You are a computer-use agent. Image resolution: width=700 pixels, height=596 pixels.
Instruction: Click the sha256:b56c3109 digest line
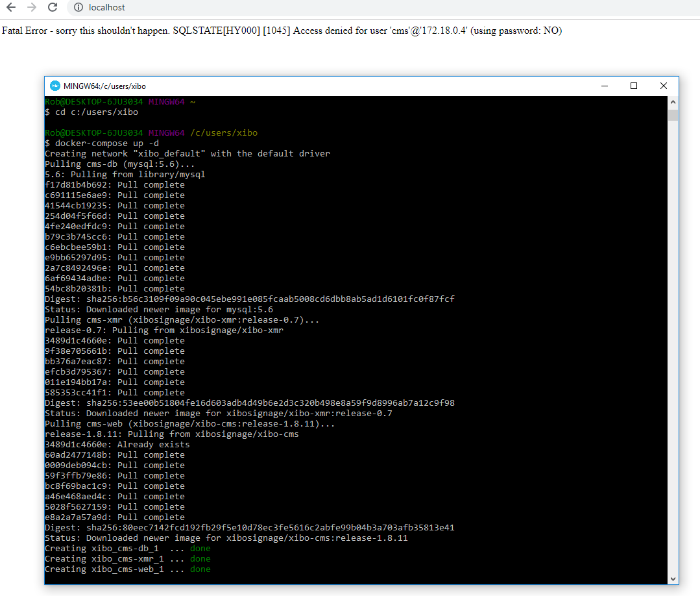[x=250, y=299]
